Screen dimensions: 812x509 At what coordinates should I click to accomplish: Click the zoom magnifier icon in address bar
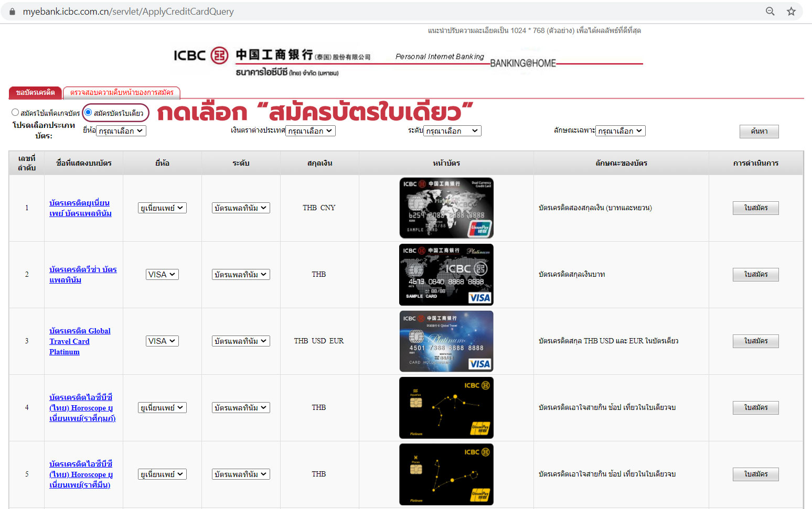[x=770, y=11]
